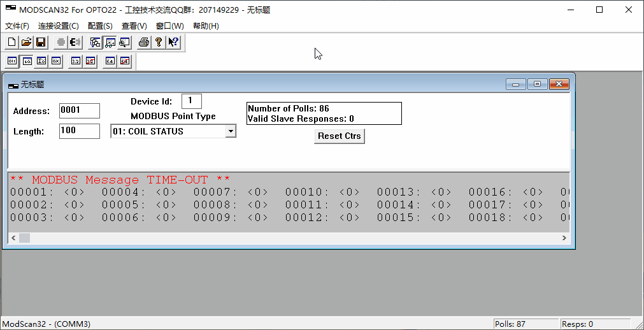Screen dimensions: 644x330
Task: Click the context help arrow-question icon
Action: [x=173, y=43]
